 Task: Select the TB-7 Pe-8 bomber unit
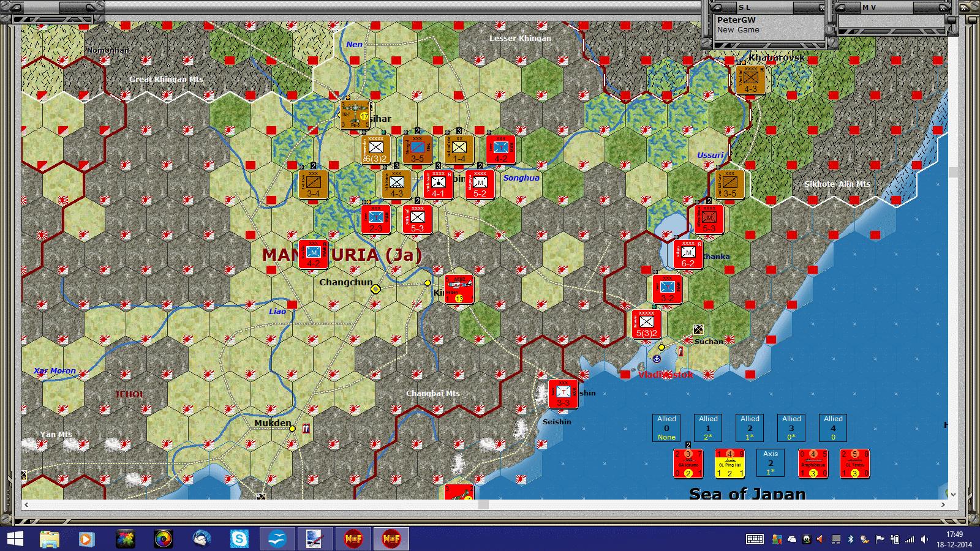coord(355,115)
